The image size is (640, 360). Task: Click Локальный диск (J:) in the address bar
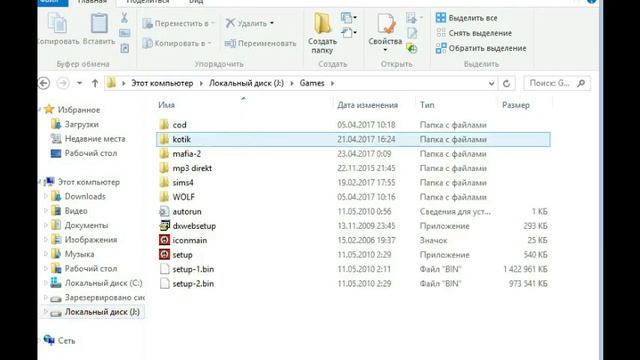(x=246, y=83)
